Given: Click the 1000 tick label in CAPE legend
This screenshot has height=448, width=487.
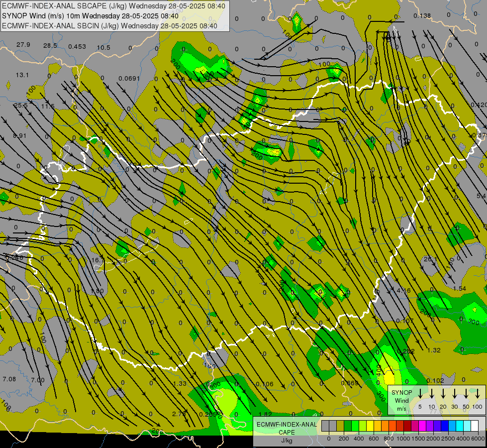Looking at the screenshot, I should [x=403, y=439].
